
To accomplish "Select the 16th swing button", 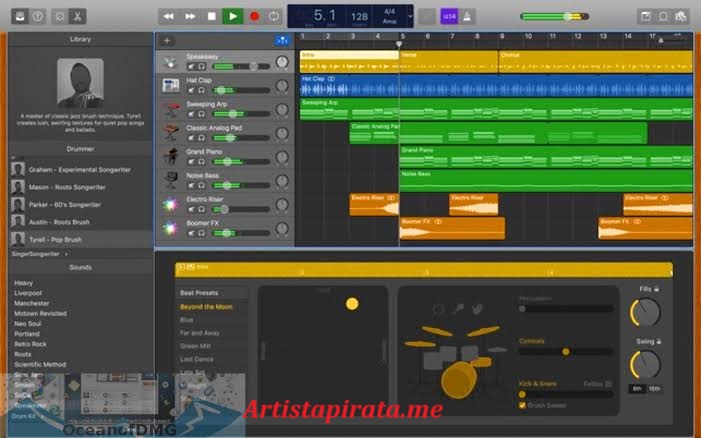I will 654,389.
